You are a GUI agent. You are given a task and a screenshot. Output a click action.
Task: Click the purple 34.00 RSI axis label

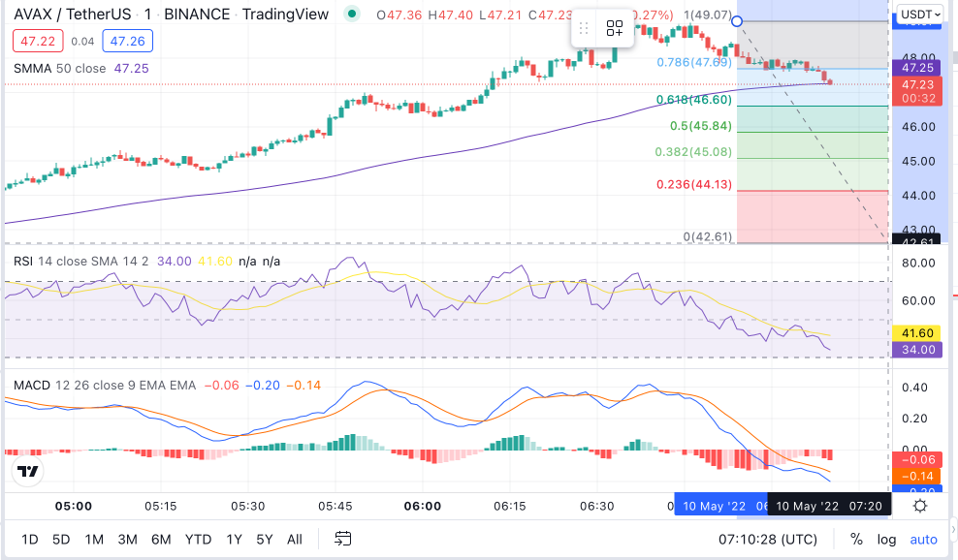tap(917, 350)
